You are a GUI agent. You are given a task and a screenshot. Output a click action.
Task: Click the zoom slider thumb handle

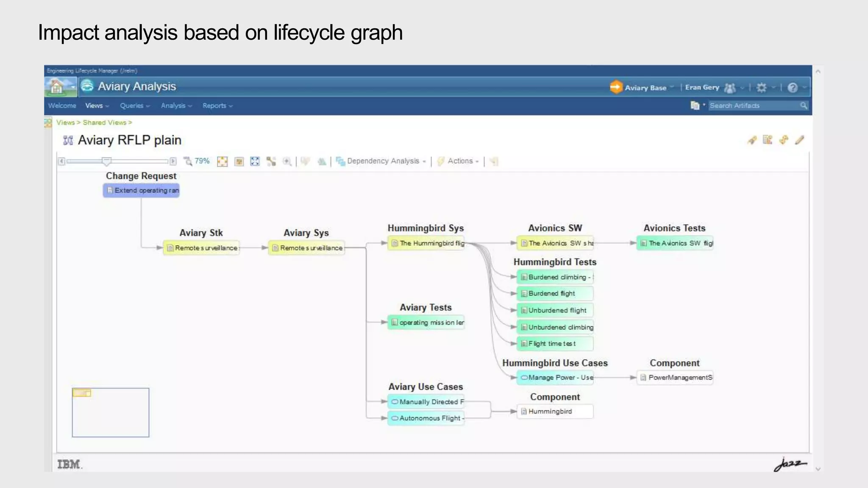[x=106, y=161]
